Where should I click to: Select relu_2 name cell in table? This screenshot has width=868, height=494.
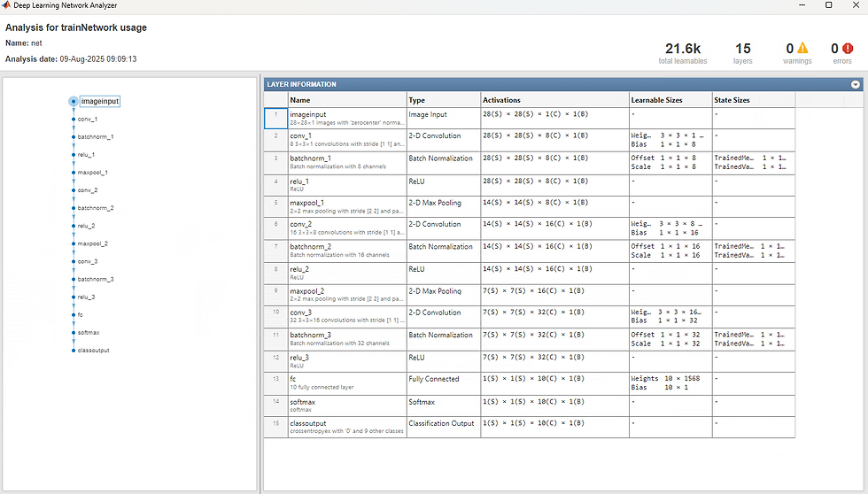(x=347, y=274)
